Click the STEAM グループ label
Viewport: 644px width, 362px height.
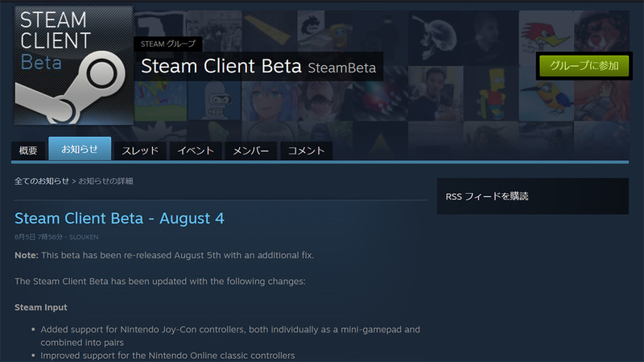click(x=167, y=44)
